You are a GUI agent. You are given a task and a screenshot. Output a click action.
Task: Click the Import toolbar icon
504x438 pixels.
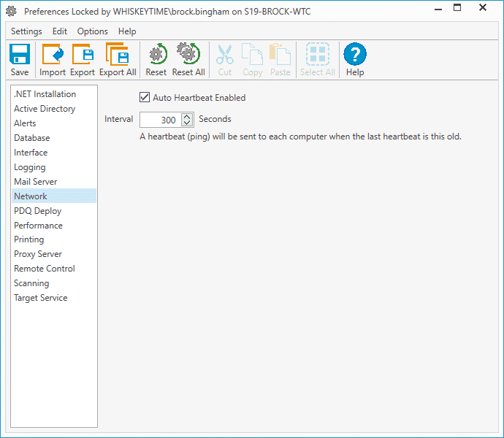53,54
